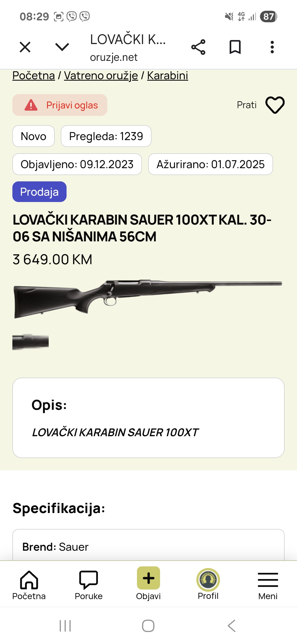This screenshot has width=297, height=644.
Task: Open the Početna breadcrumb link
Action: tap(34, 76)
